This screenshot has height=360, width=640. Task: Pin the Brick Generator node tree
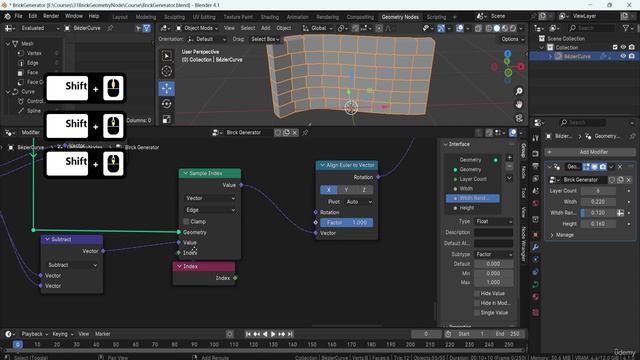(305, 133)
